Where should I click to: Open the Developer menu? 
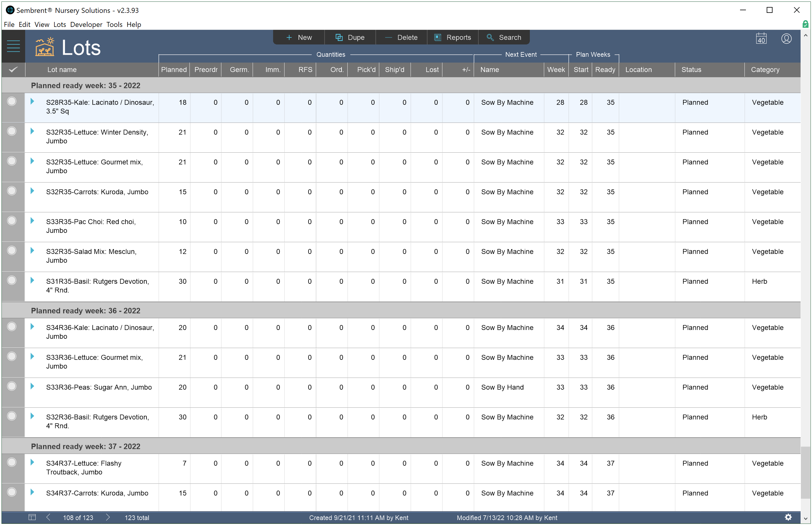(86, 25)
